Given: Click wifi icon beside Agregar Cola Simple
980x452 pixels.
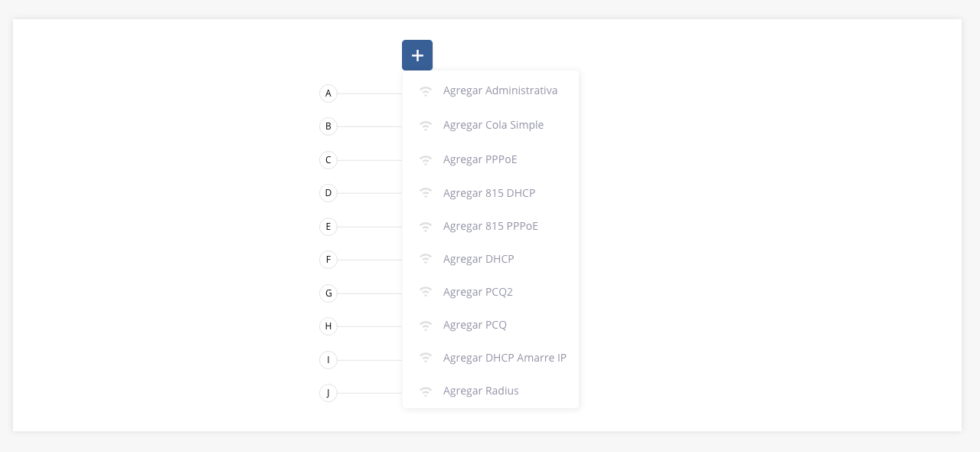Looking at the screenshot, I should tap(426, 126).
